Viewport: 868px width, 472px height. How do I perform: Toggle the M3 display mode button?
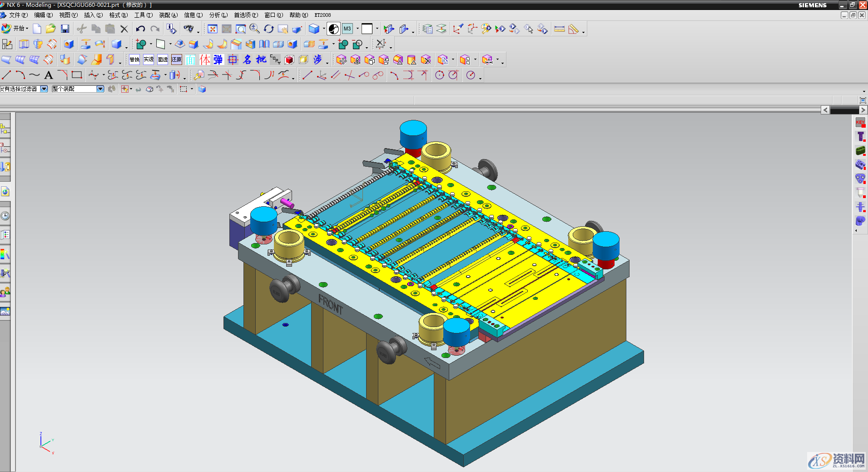coord(347,29)
